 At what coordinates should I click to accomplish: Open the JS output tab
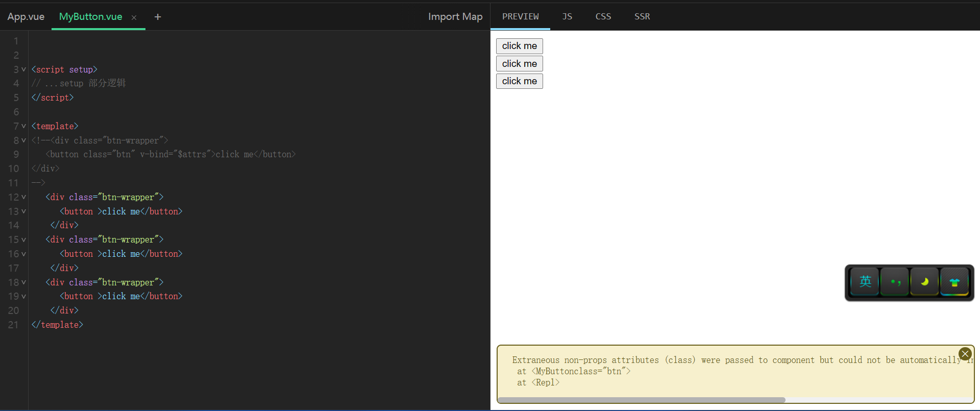(x=567, y=16)
